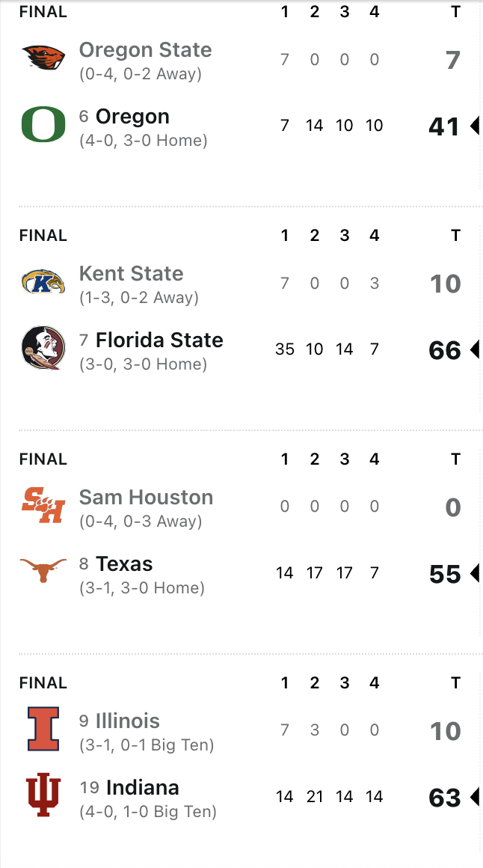This screenshot has width=483, height=868.
Task: Click the Oregon Ducks O logo
Action: [43, 124]
